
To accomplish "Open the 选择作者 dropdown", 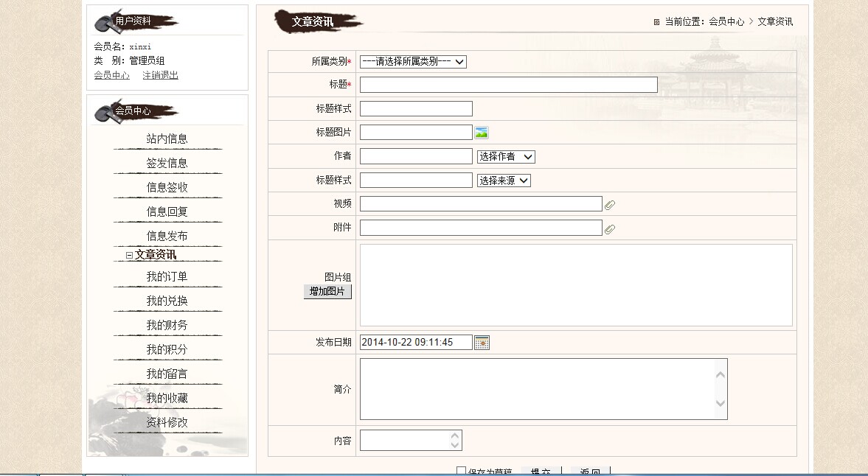I will click(x=505, y=157).
